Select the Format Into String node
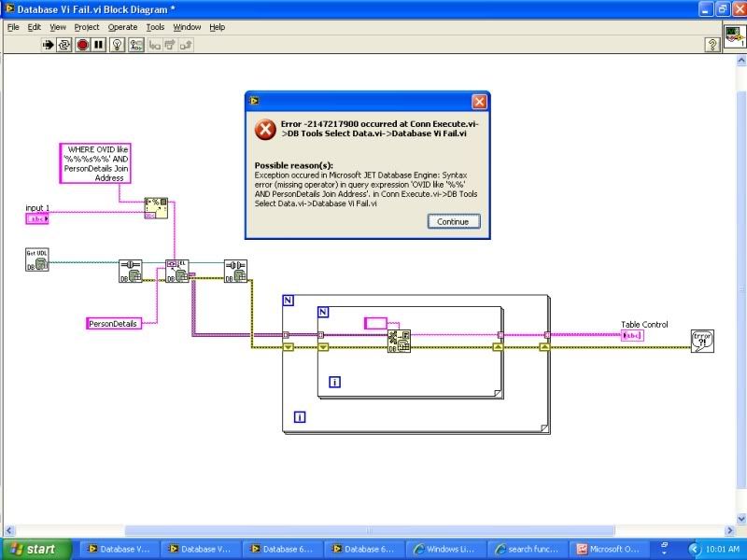This screenshot has width=747, height=560. 155,207
